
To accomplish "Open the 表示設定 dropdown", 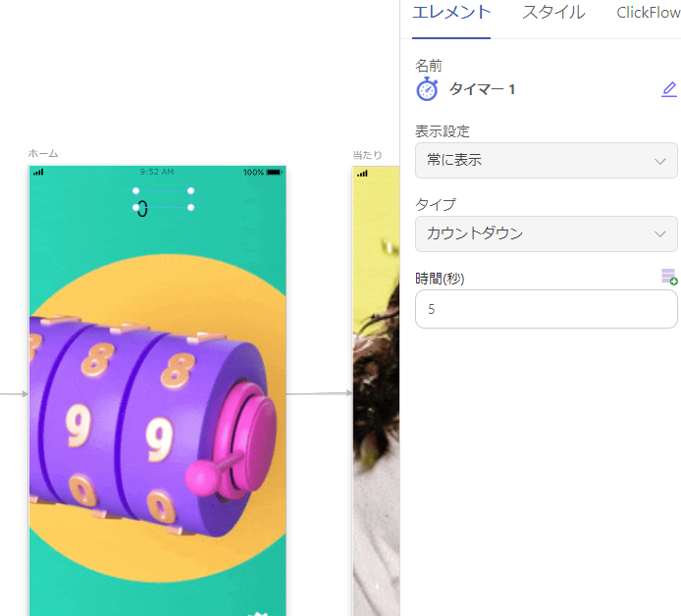I will click(x=546, y=160).
